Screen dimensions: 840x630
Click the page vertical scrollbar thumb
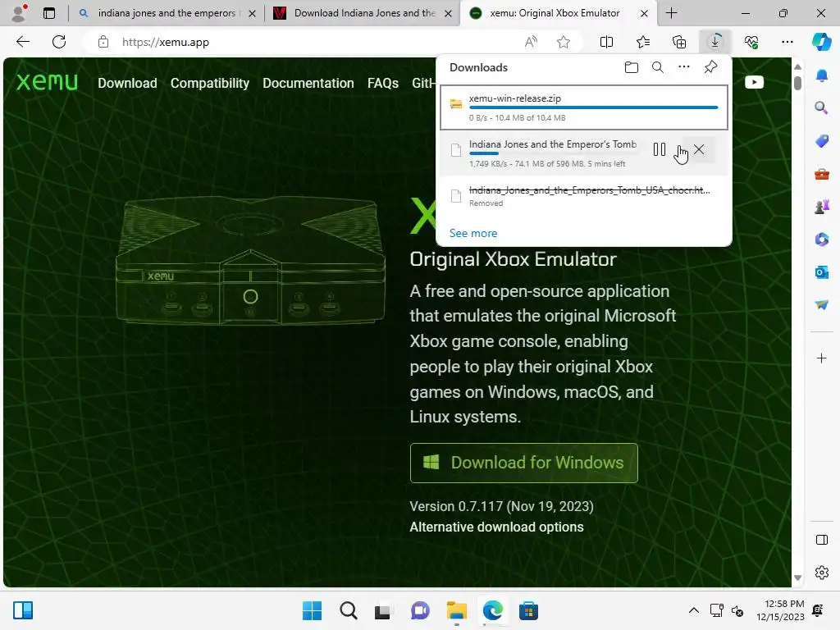pos(797,83)
